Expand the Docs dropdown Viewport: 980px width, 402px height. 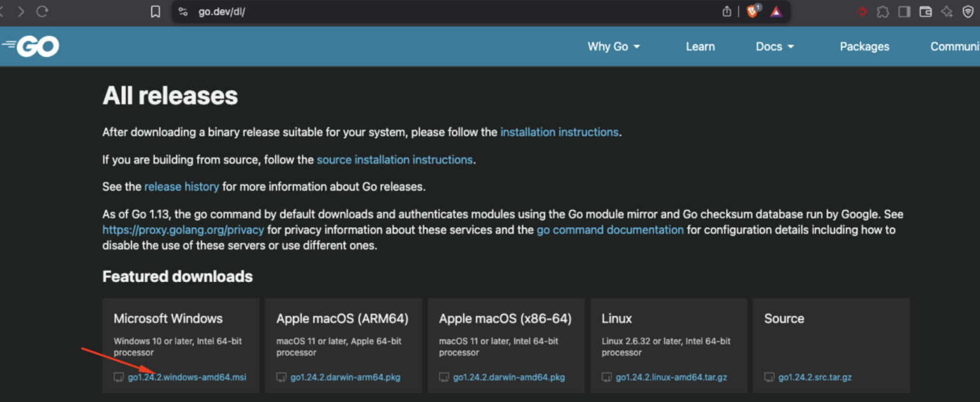point(774,46)
